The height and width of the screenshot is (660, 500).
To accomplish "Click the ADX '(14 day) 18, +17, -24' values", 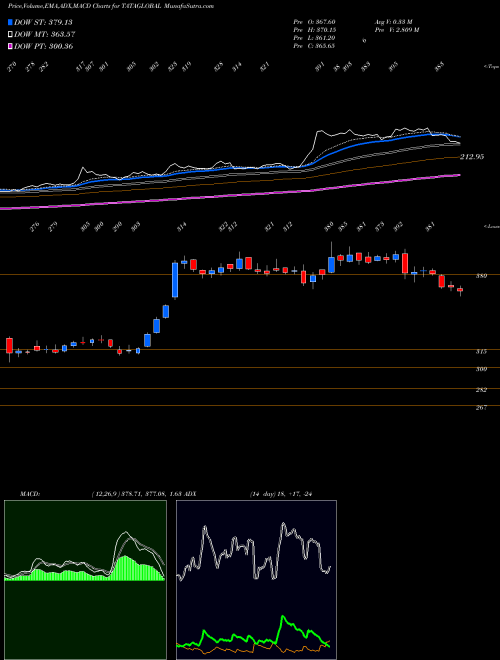I will (283, 494).
